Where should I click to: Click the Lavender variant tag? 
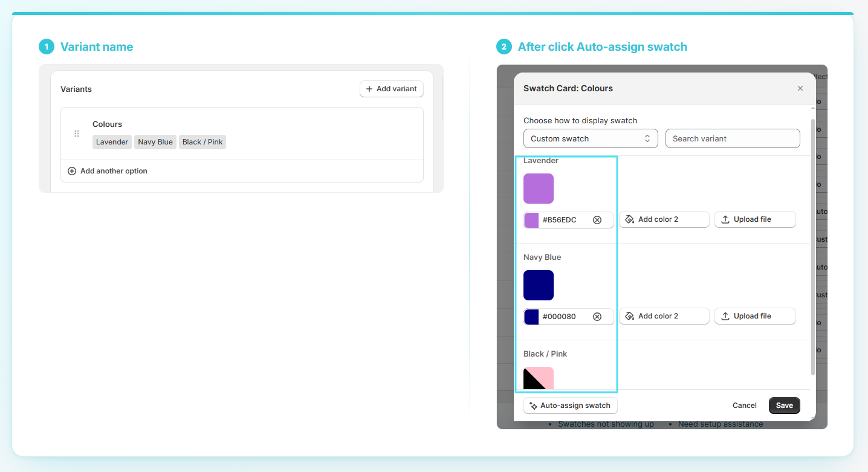(x=112, y=142)
